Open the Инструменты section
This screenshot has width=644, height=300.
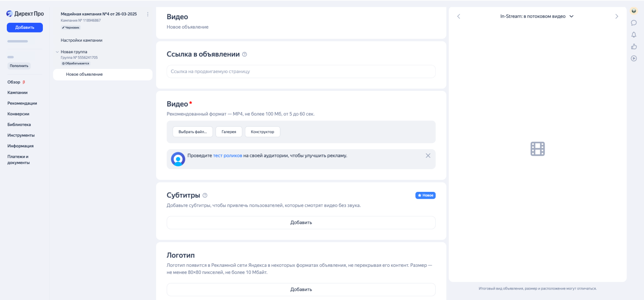[x=21, y=135]
